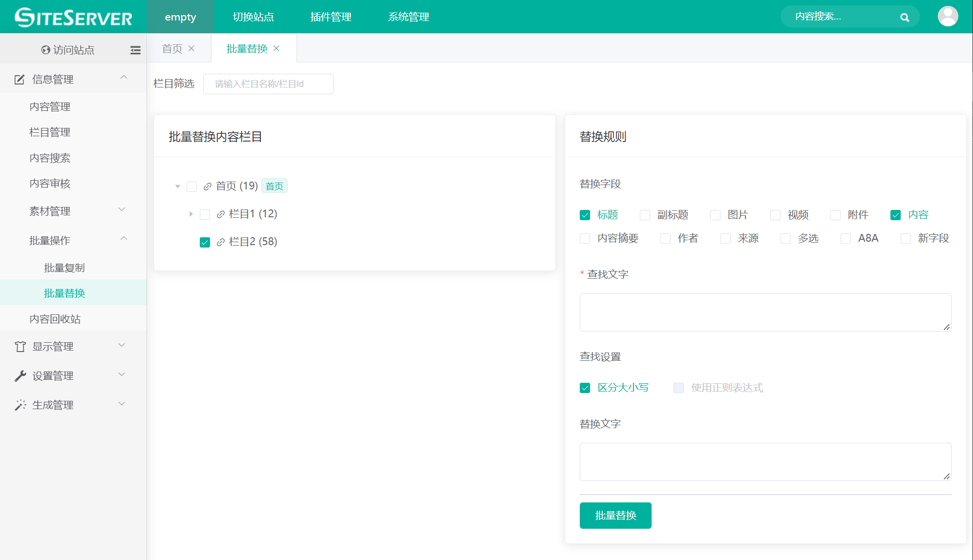Collapse sidebar with the hamburger icon
This screenshot has width=973, height=560.
coord(135,50)
